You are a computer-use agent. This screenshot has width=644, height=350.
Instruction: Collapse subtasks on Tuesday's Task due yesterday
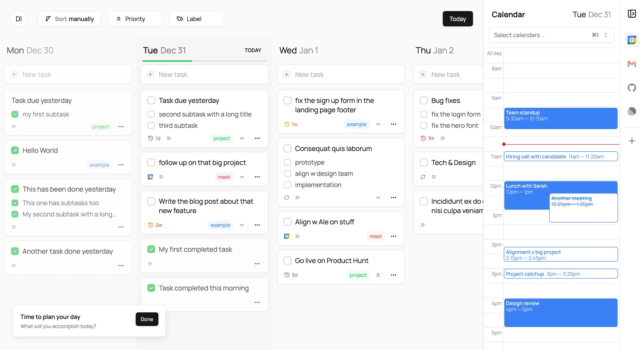pos(242,138)
